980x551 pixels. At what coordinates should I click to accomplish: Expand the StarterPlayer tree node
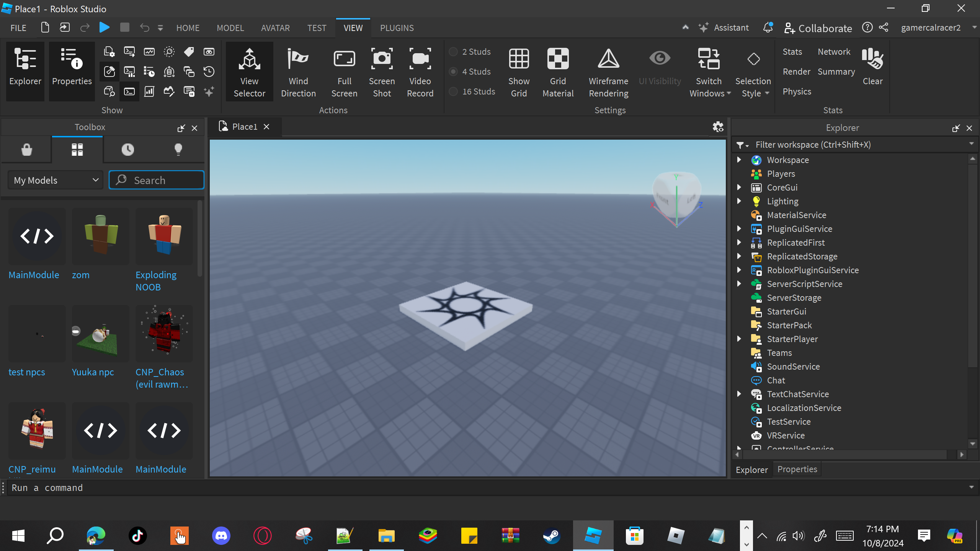click(739, 339)
